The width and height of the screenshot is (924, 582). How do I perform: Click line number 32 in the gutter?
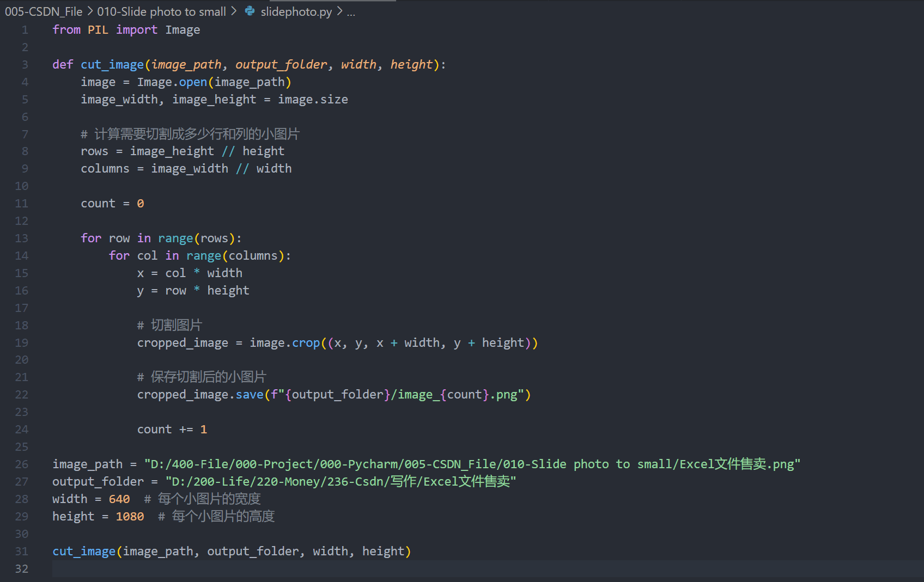[22, 569]
